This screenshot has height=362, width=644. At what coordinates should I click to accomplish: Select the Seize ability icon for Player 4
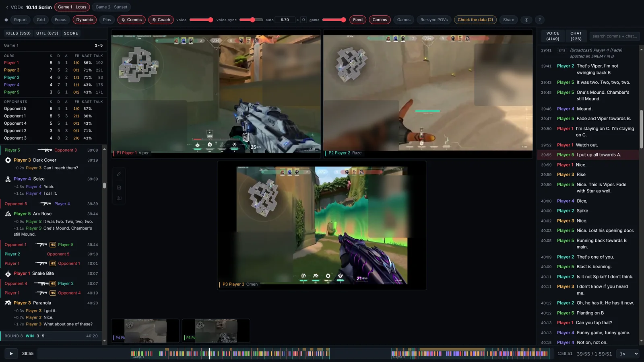[8, 179]
